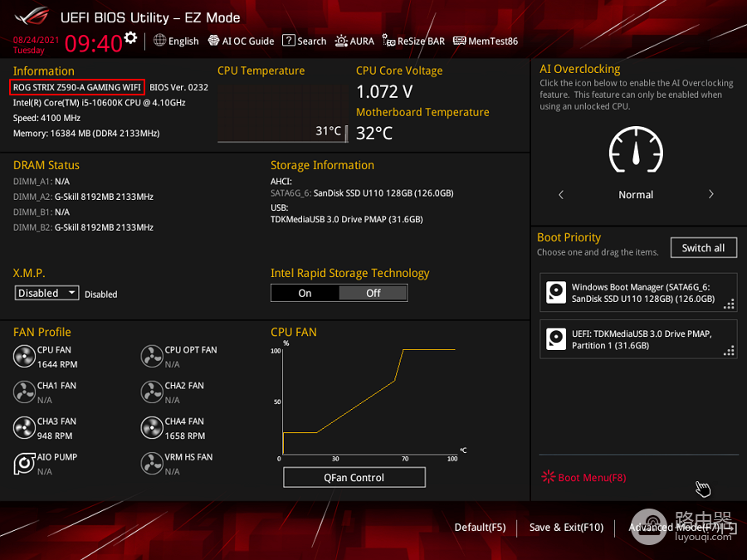Image resolution: width=747 pixels, height=560 pixels.
Task: Click the CPU FAN curve graph
Action: click(369, 401)
